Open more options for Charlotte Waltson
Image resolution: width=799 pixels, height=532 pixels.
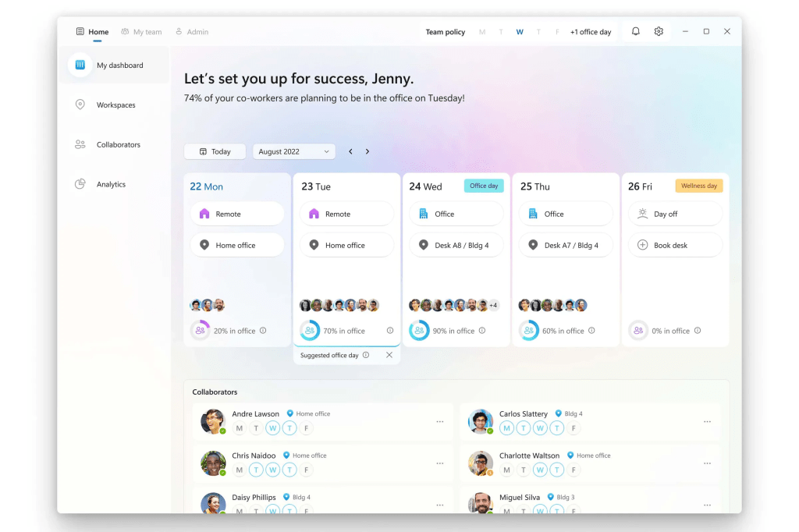[x=707, y=463]
